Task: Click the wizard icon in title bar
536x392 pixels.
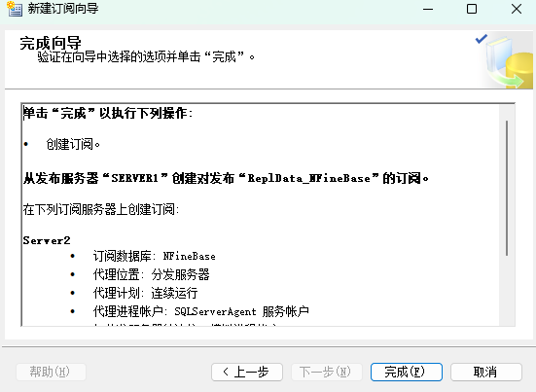Action: (x=15, y=9)
